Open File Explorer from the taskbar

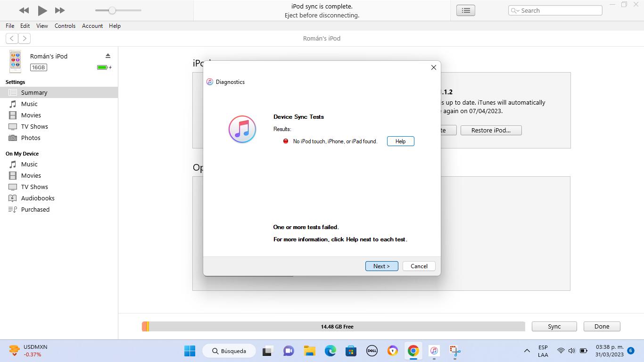(x=309, y=351)
